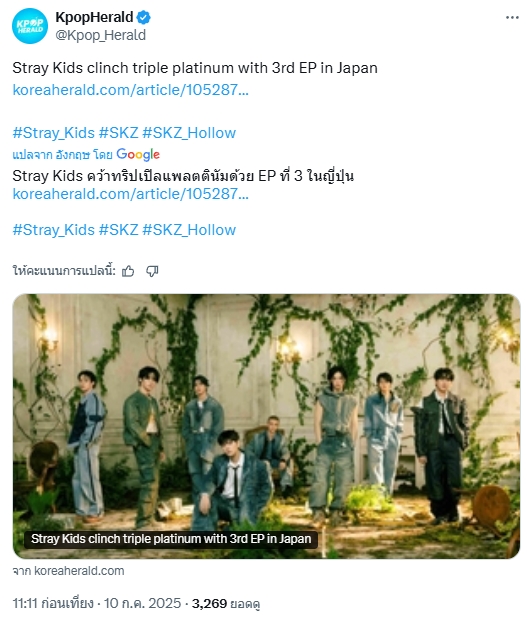527x617 pixels.
Task: Open the three-dot more options menu
Action: coord(512,17)
